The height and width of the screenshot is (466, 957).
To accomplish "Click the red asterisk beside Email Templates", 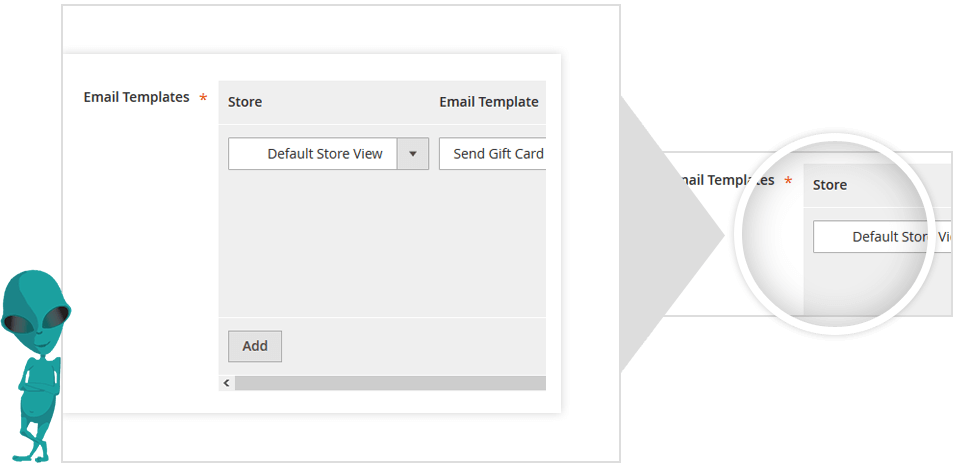I will tap(204, 99).
